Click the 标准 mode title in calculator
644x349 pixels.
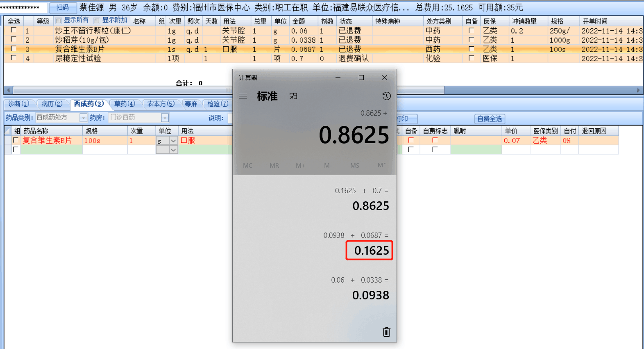click(267, 96)
